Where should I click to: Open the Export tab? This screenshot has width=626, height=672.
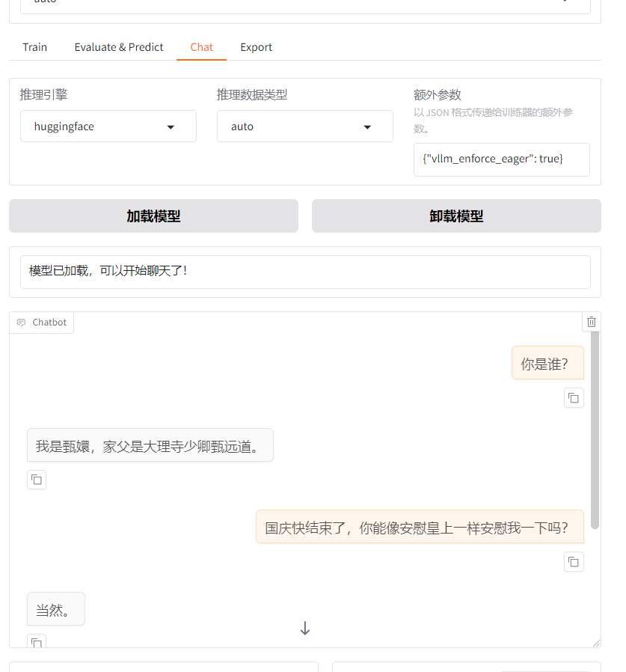pyautogui.click(x=257, y=47)
